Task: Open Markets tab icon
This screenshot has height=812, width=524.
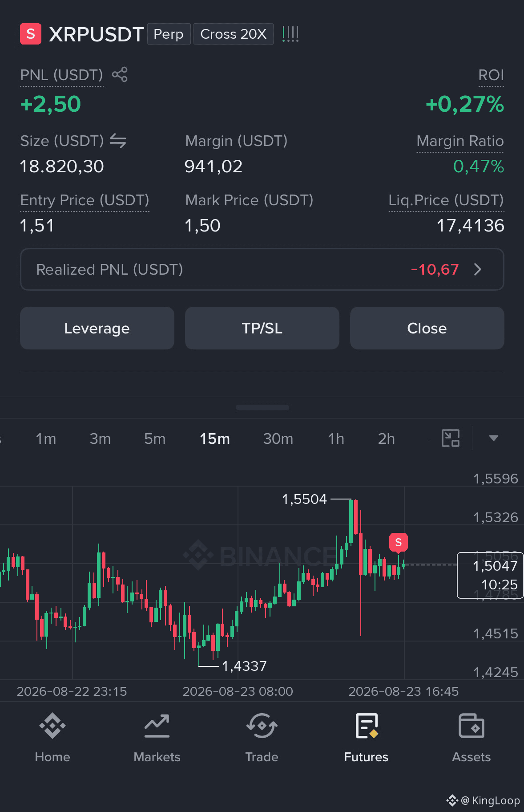Action: (x=157, y=726)
